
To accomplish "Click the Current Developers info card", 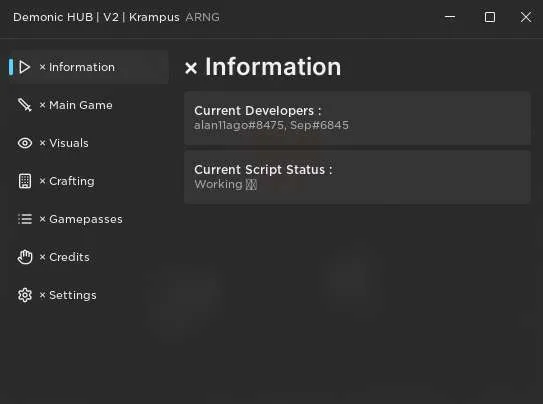I will tap(357, 118).
